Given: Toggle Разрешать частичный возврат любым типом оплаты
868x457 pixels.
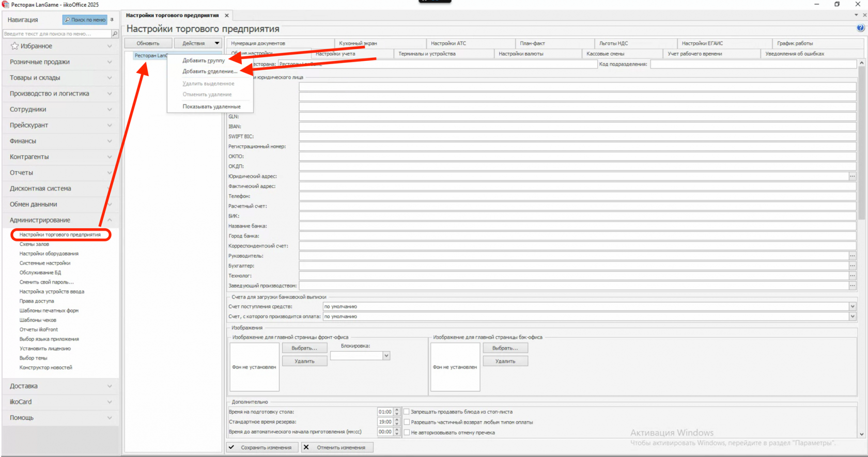Looking at the screenshot, I should pyautogui.click(x=407, y=422).
